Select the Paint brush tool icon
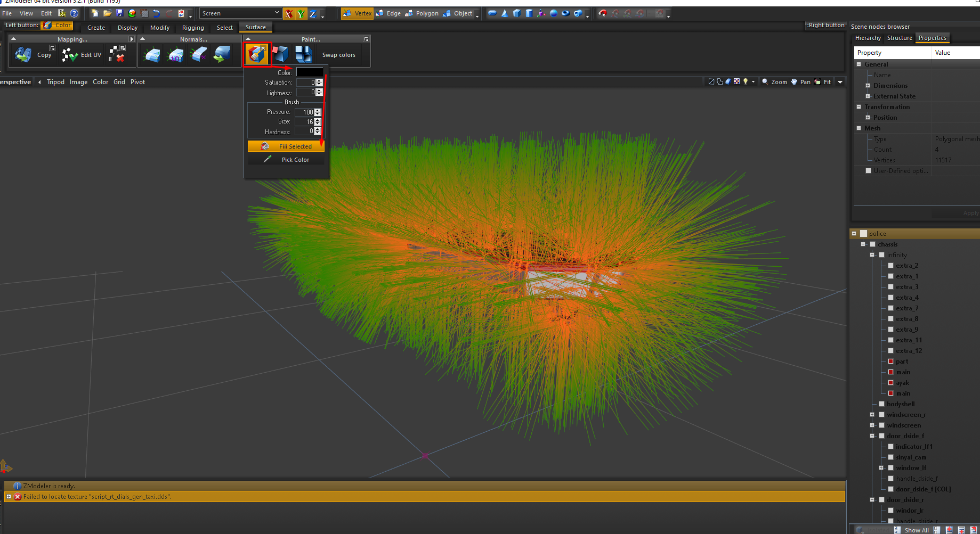This screenshot has width=980, height=534. (257, 54)
